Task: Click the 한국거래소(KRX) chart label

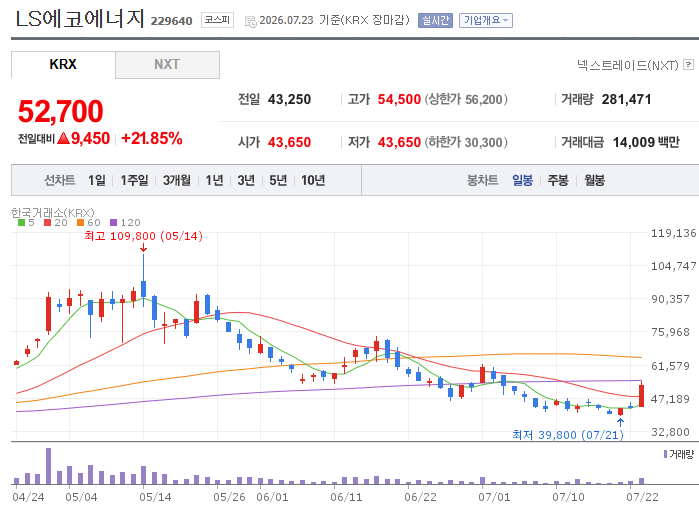Action: point(53,213)
